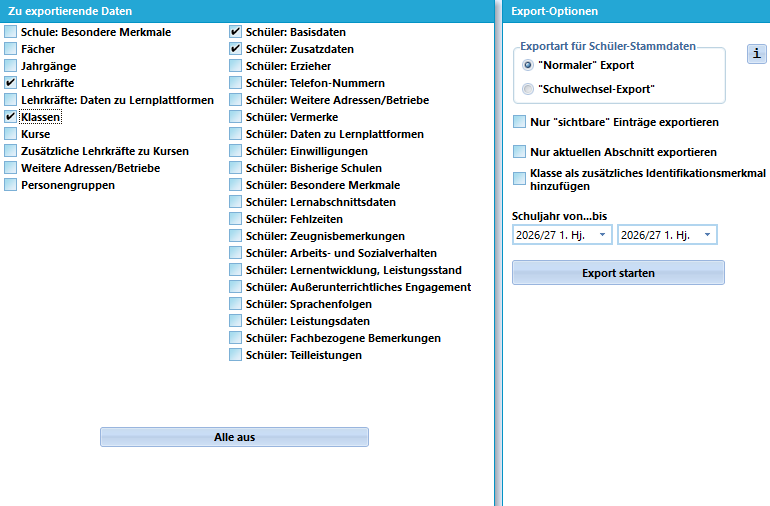Uncheck the Klassen checkbox
This screenshot has height=506, width=770.
[x=10, y=117]
